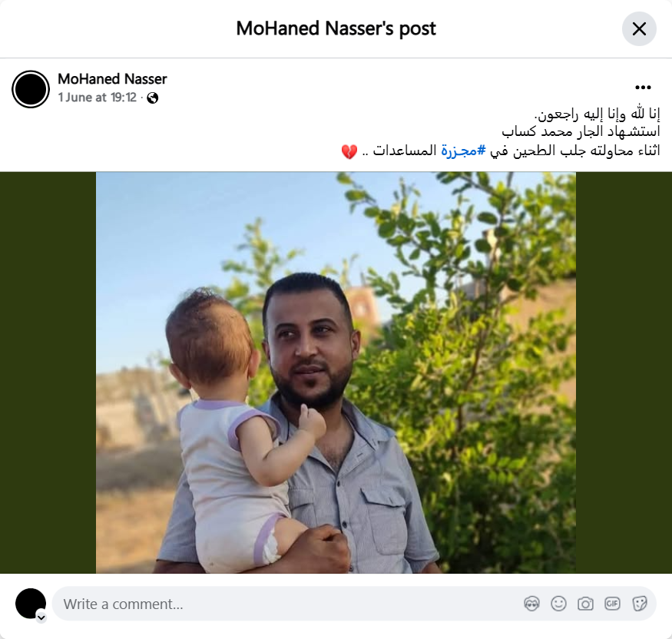This screenshot has width=672, height=639.
Task: Click the MoHaned Nasser author name
Action: [112, 79]
